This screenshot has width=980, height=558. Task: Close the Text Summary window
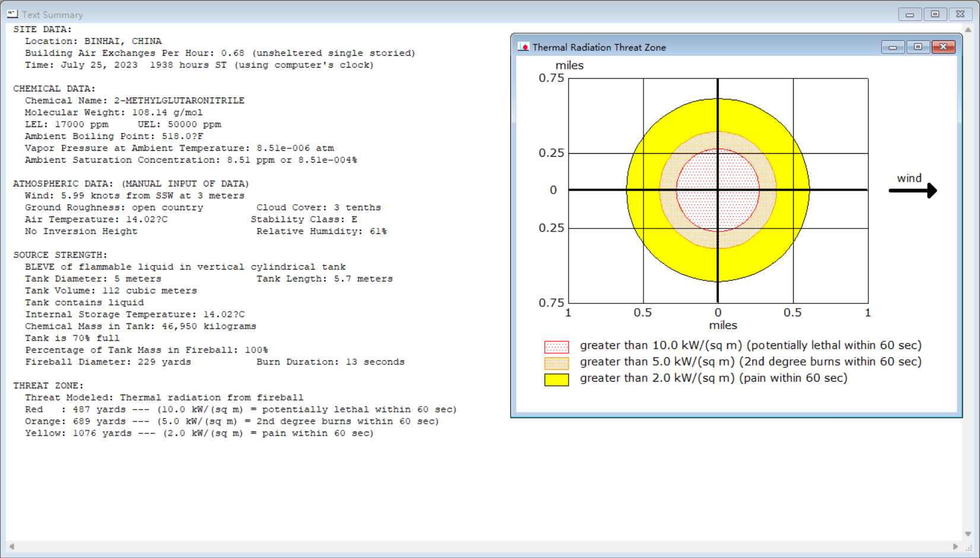tap(960, 14)
